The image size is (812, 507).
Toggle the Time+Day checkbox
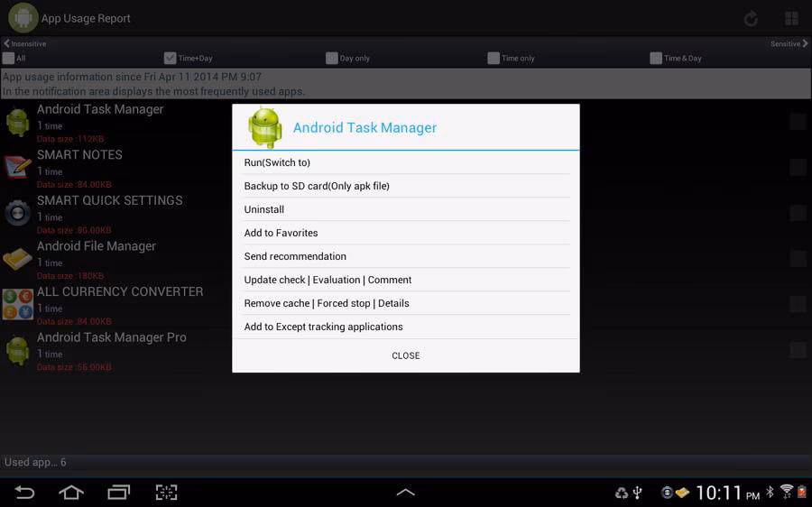(170, 58)
